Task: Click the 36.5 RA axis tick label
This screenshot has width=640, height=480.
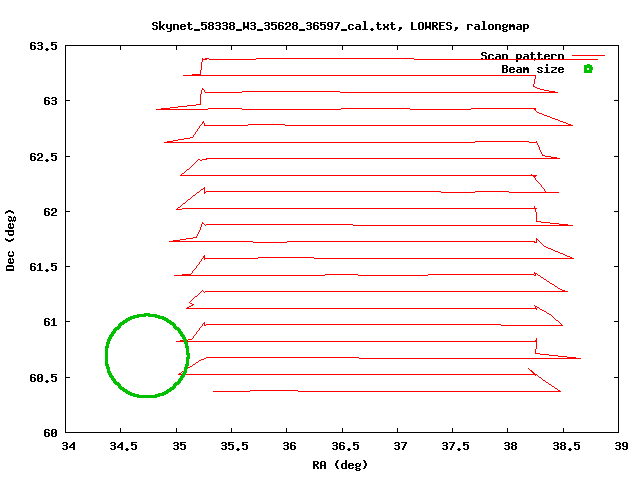Action: [x=345, y=446]
